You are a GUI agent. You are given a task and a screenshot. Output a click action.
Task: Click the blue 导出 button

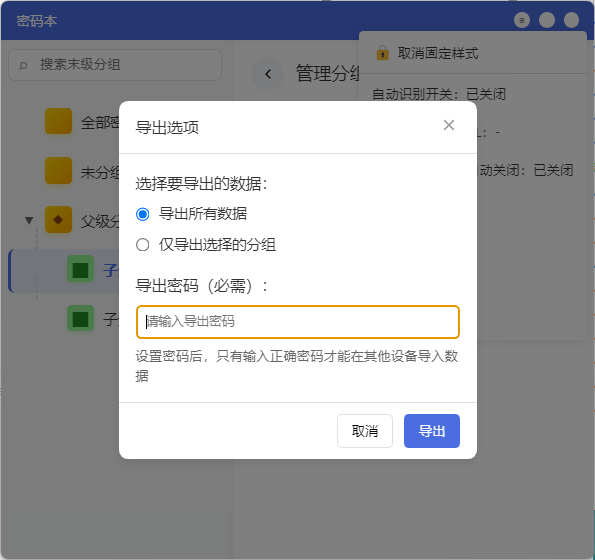coord(432,431)
